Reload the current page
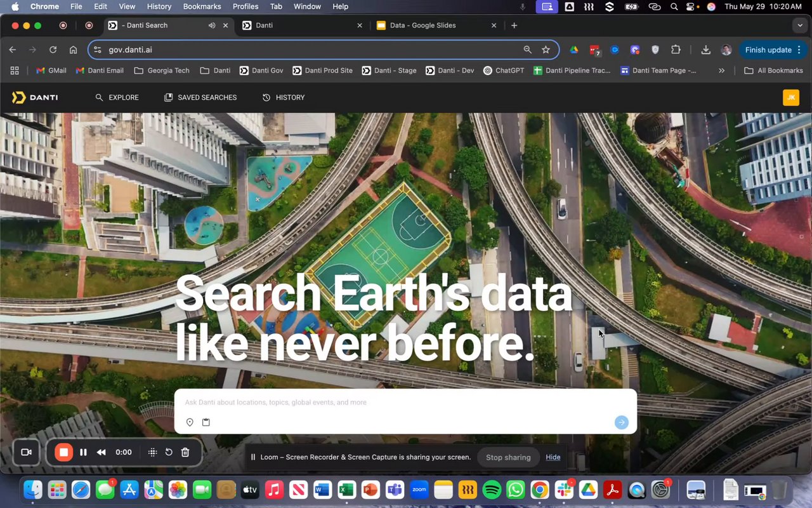Viewport: 812px width, 508px height. pyautogui.click(x=53, y=50)
